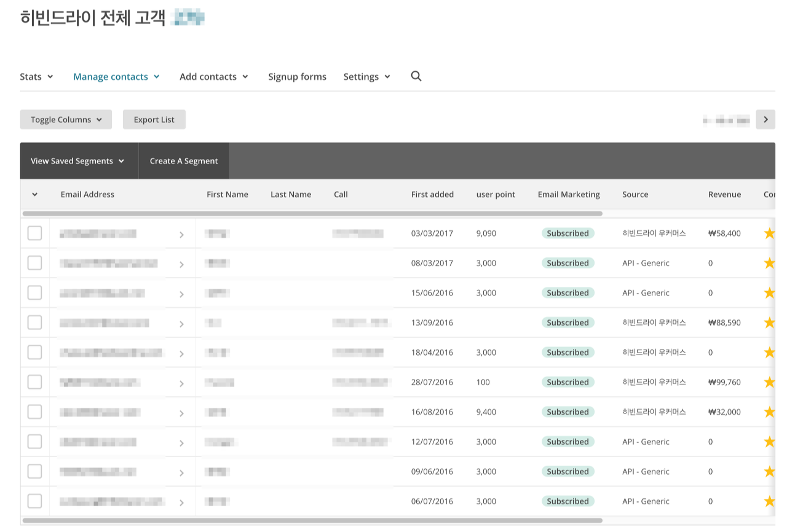Open the email chevron in the 28/07/2016 row

(181, 383)
